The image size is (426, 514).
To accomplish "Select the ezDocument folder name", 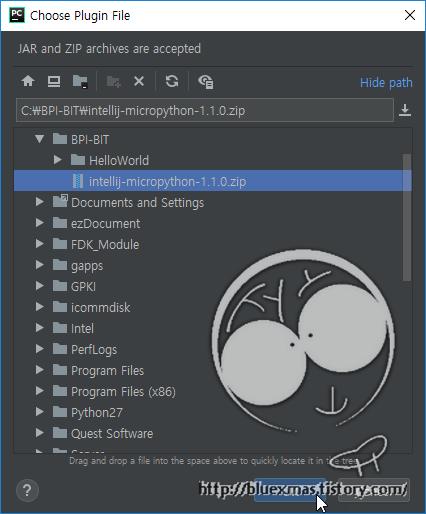I will [105, 224].
